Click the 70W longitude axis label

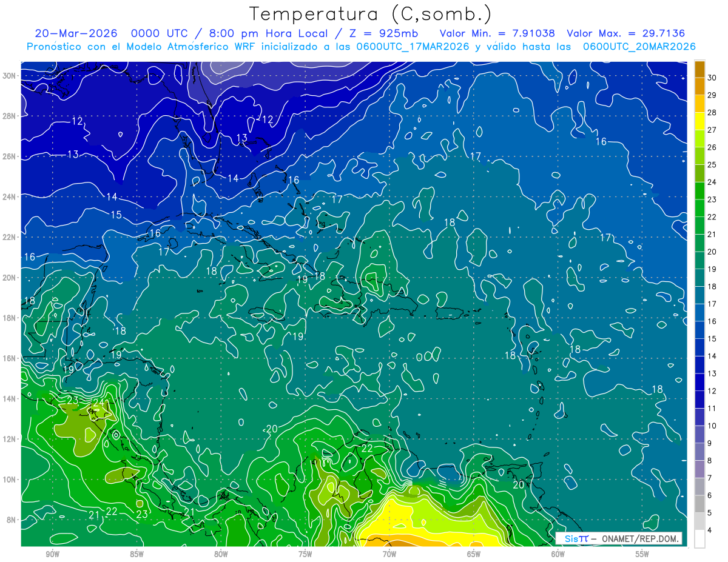[x=389, y=554]
